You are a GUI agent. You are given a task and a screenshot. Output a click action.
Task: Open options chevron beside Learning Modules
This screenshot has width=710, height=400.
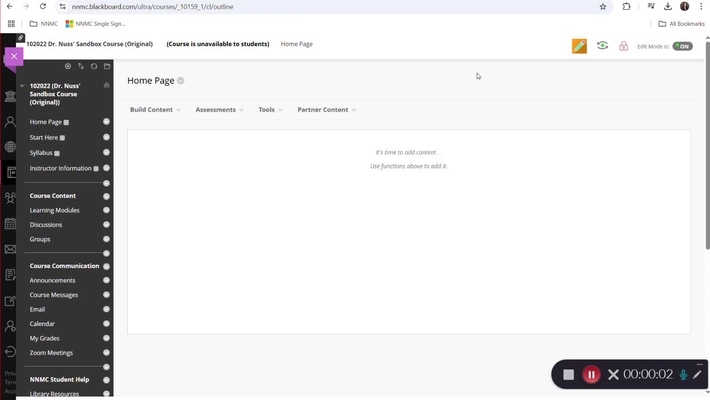click(106, 210)
